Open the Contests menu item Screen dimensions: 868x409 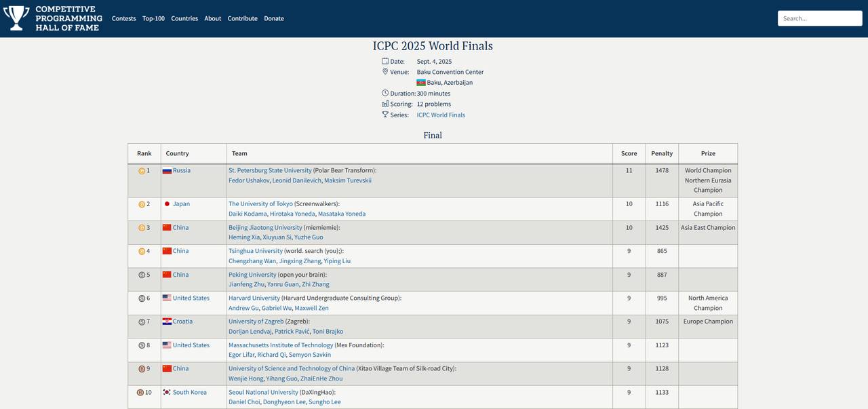(x=123, y=18)
